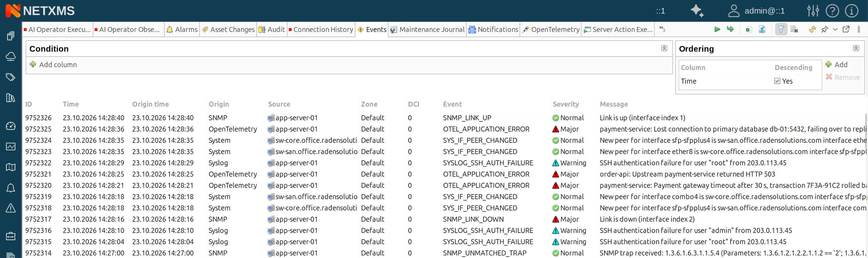Open settings sliders icon in the header
868x258 pixels.
pyautogui.click(x=813, y=11)
